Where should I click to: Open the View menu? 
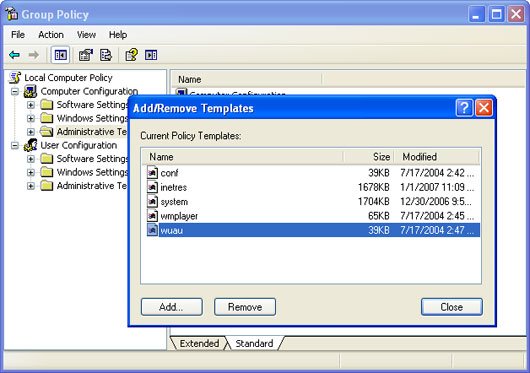point(86,34)
